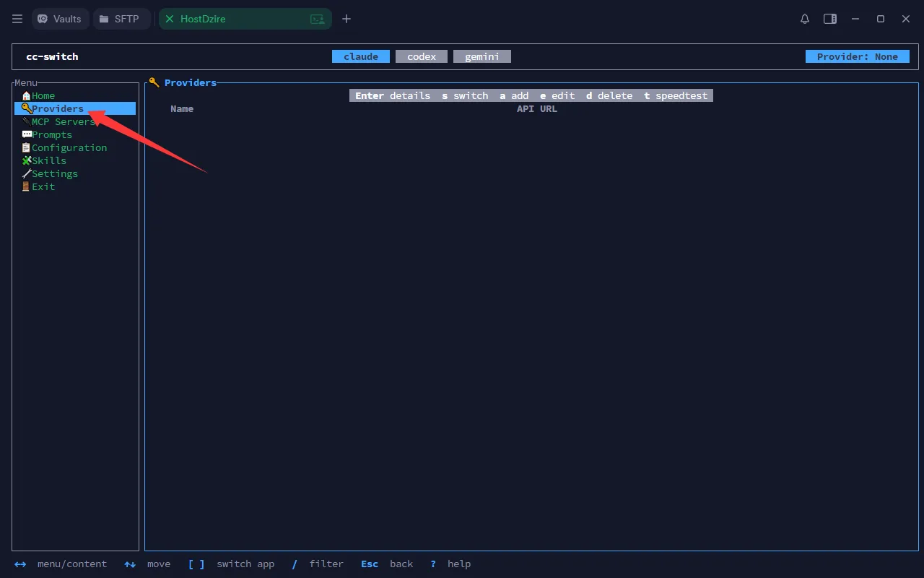This screenshot has width=924, height=578.
Task: Select Skills in the menu
Action: 48,160
